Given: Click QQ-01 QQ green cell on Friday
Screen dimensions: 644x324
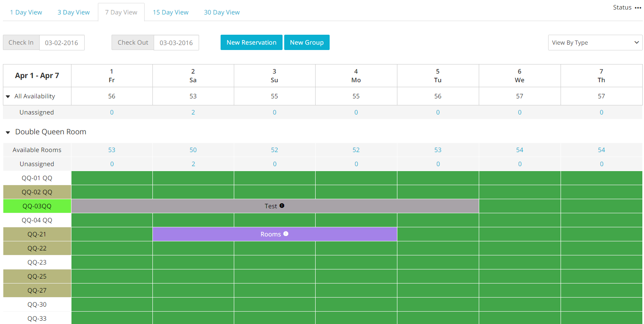Looking at the screenshot, I should pyautogui.click(x=112, y=178).
